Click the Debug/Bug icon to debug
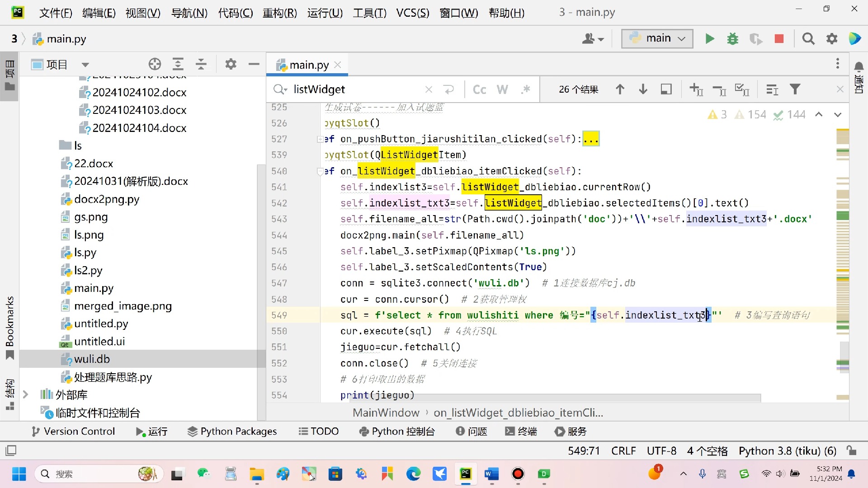Screen dimensions: 868x488 pos(733,39)
